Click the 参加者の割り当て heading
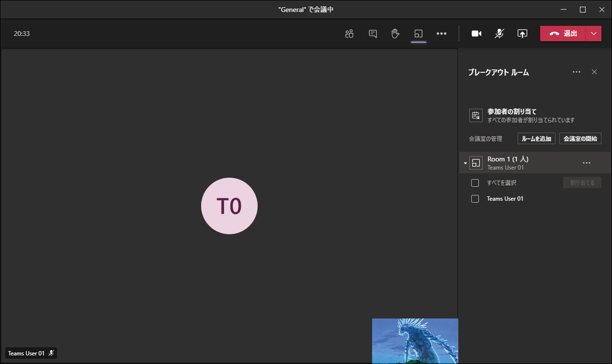 [512, 111]
